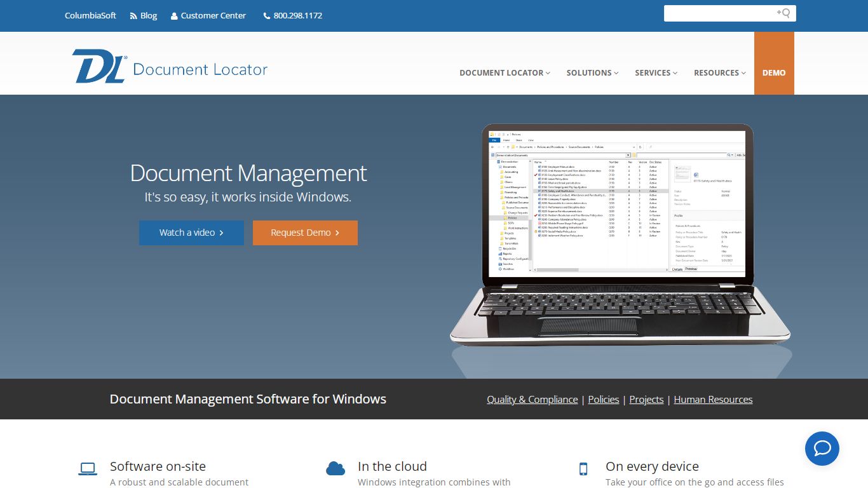Viewport: 868px width, 488px height.
Task: Click the phone icon beside 800.298.1172
Action: coord(267,16)
